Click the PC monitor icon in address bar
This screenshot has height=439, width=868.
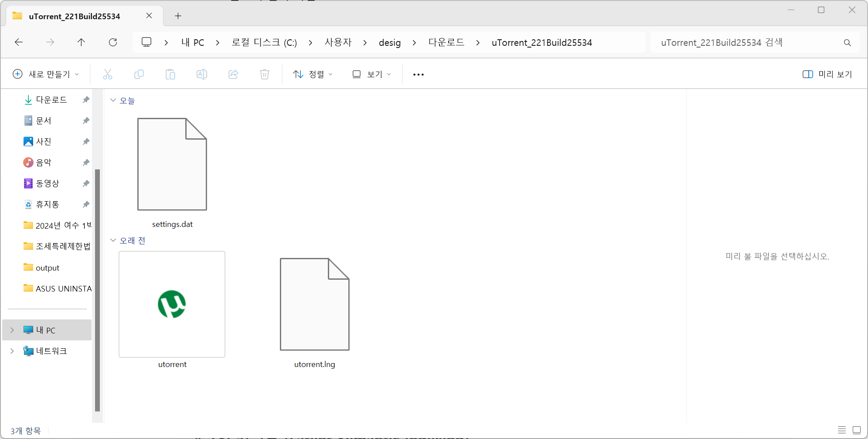[x=146, y=42]
